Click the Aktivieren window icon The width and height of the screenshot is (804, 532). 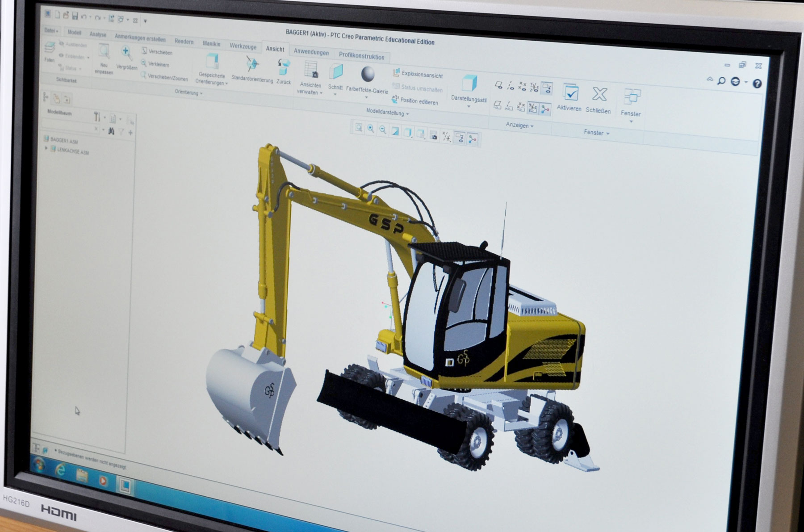pyautogui.click(x=570, y=92)
